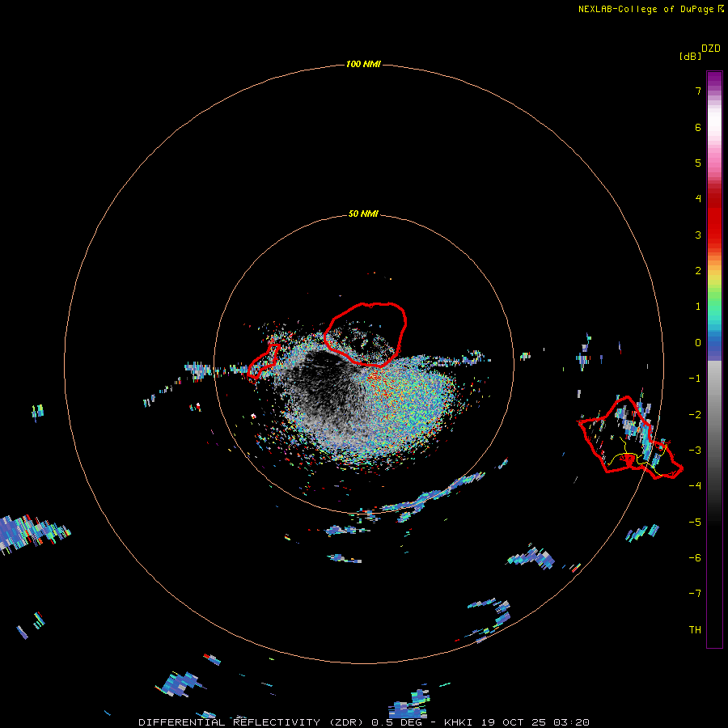The width and height of the screenshot is (728, 728).
Task: Click the 50 NMI range ring label
Action: pyautogui.click(x=363, y=214)
